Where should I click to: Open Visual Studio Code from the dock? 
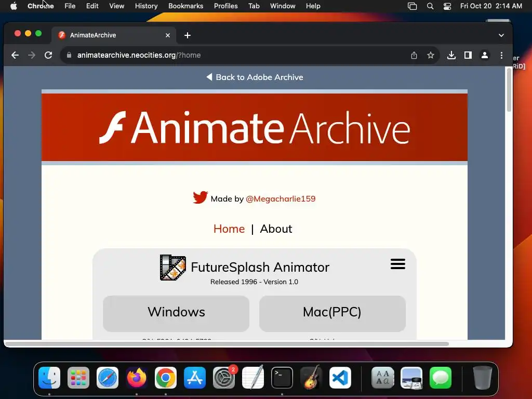[340, 378]
